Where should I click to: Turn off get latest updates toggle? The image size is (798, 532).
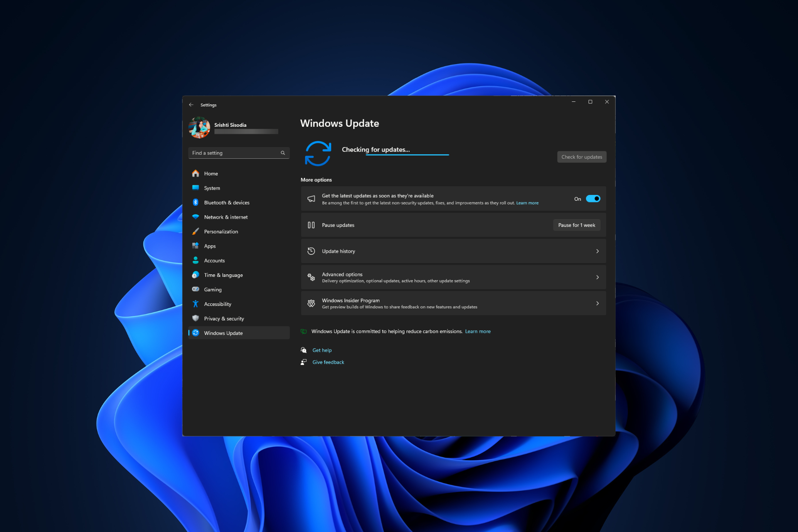593,199
